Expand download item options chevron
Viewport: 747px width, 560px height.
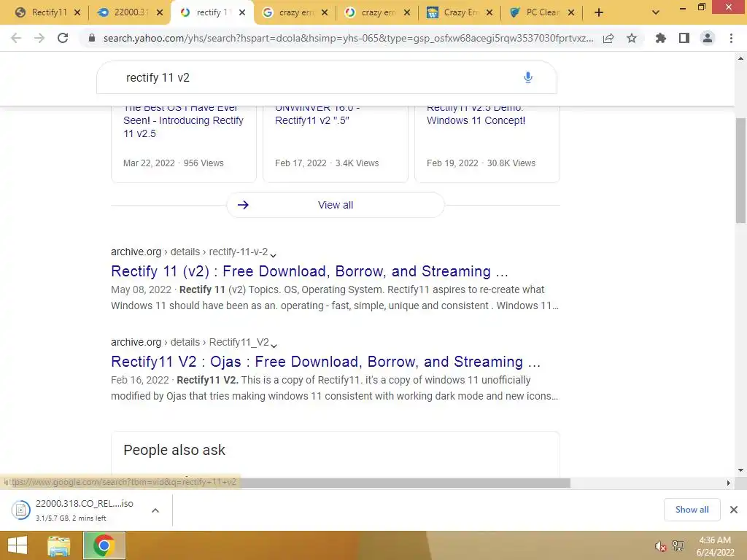click(155, 510)
